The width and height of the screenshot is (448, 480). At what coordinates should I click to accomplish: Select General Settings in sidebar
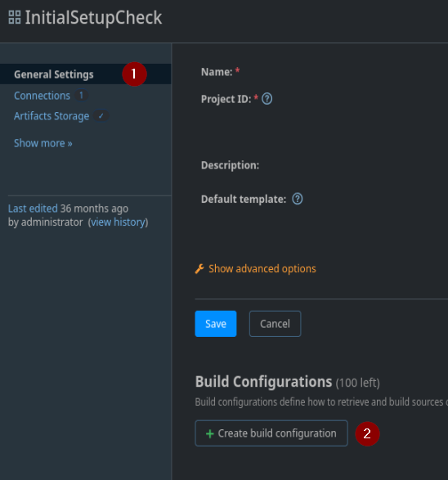click(85, 74)
